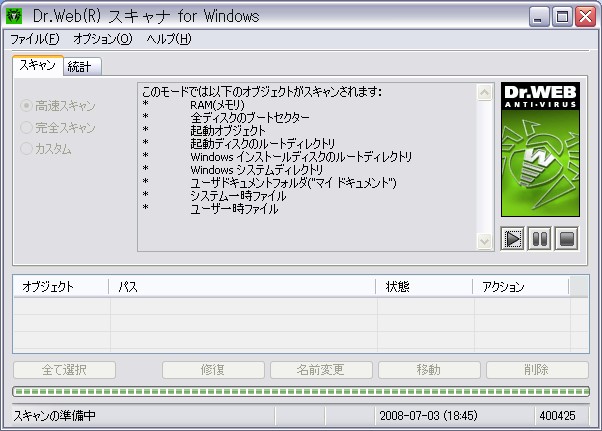Click the スキャンの準備中 status text
602x431 pixels.
pos(55,416)
